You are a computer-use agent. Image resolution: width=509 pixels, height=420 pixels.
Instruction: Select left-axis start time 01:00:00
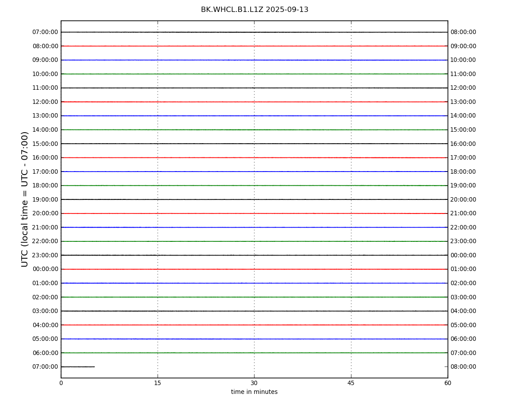click(45, 283)
